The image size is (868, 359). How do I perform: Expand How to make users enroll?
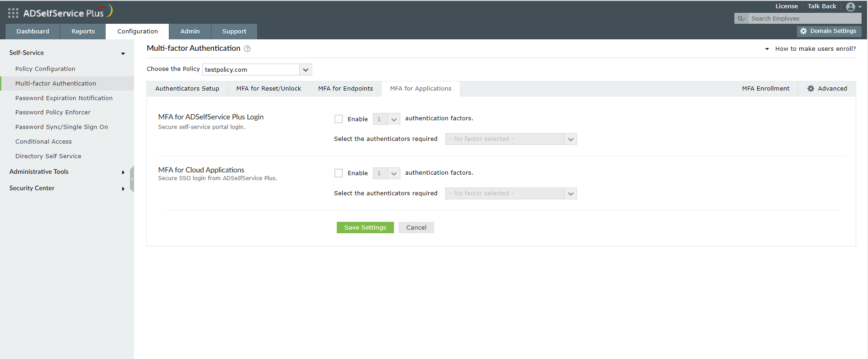tap(810, 49)
